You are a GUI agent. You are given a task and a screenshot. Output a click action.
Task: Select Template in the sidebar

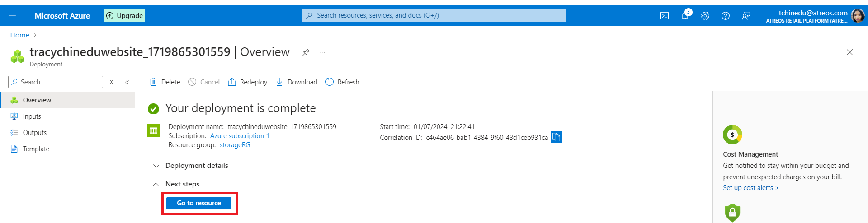click(x=36, y=149)
